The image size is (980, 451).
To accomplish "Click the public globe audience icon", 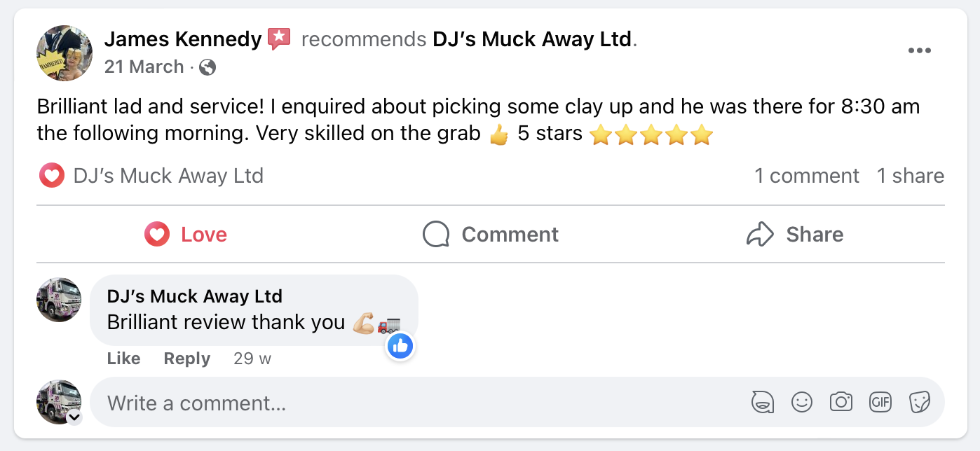I will tap(207, 67).
